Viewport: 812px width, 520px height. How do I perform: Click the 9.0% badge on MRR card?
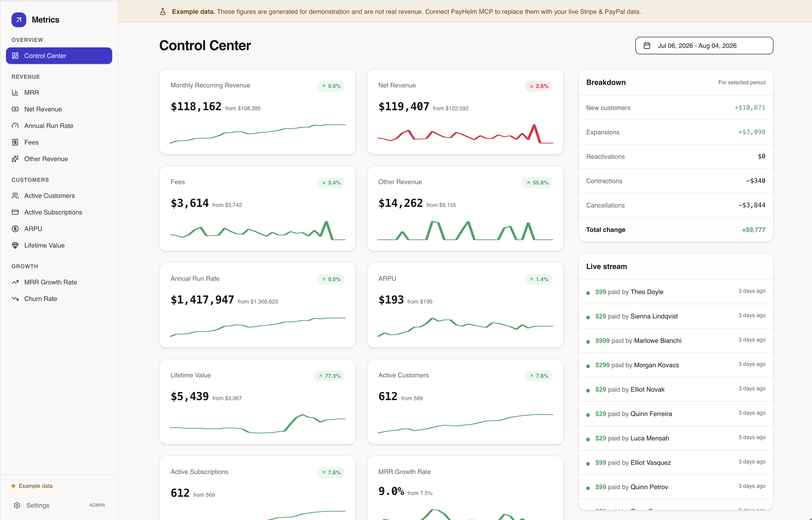pyautogui.click(x=331, y=86)
